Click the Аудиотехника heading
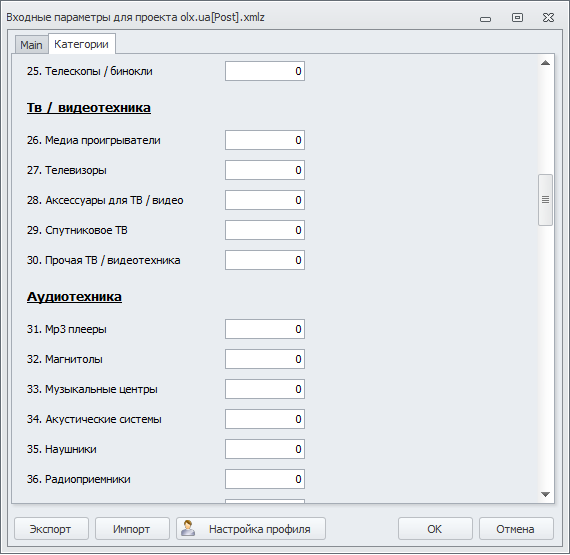Screen dimensions: 570x555 pos(74,297)
